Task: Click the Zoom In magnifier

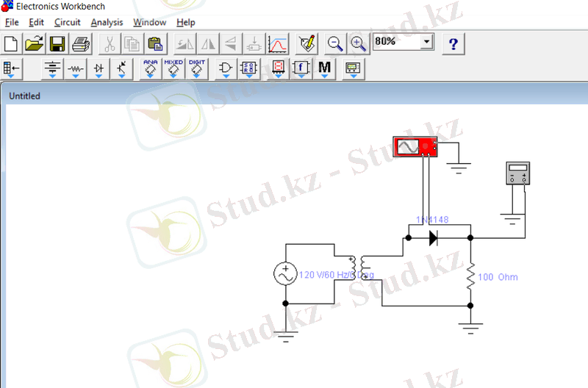Action: point(358,44)
